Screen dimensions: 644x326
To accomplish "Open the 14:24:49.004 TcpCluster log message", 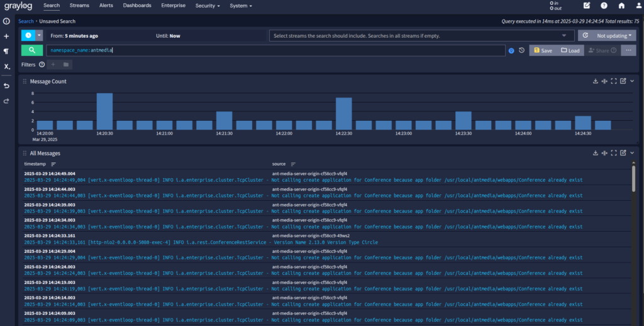I will click(326, 177).
